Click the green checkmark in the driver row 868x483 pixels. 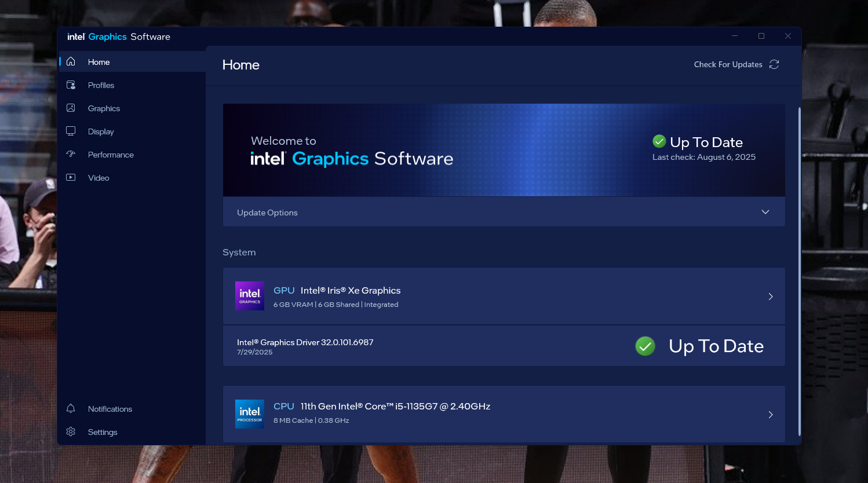pos(645,346)
